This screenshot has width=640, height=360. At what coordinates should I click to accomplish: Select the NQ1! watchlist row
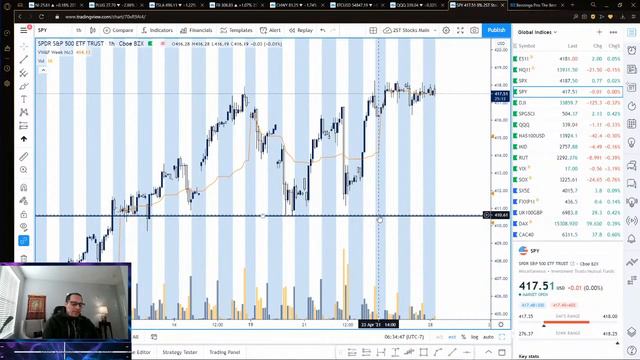(x=568, y=70)
